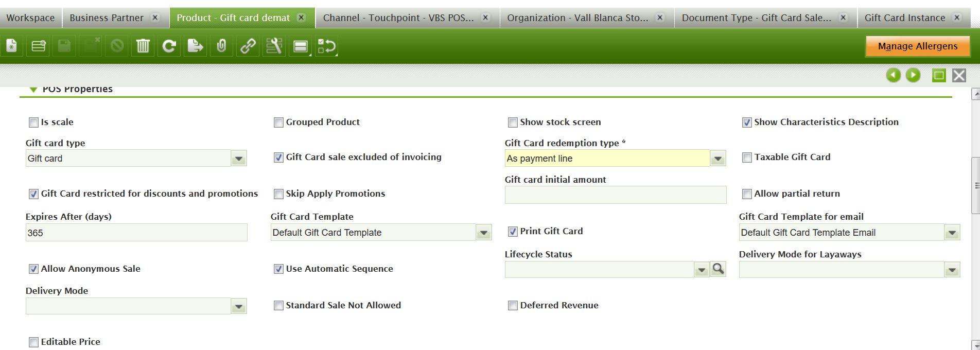980x350 pixels.
Task: Click the Manage Allergens button
Action: click(917, 46)
